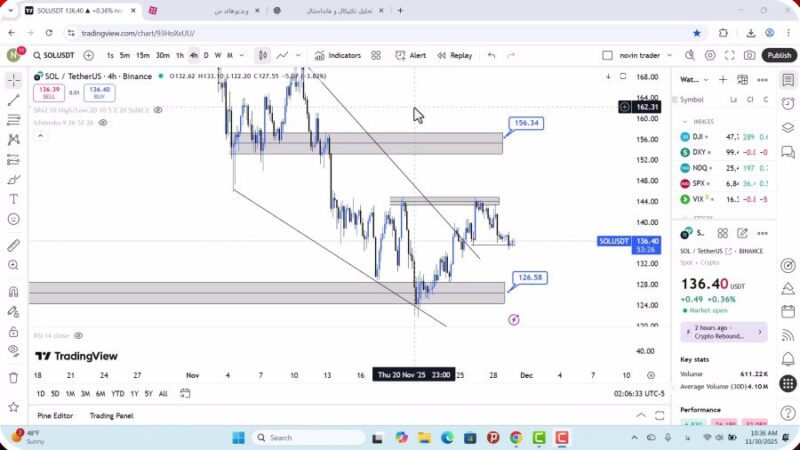Expand the timeframe interval dropdown arrow
This screenshot has width=800, height=450.
click(241, 56)
